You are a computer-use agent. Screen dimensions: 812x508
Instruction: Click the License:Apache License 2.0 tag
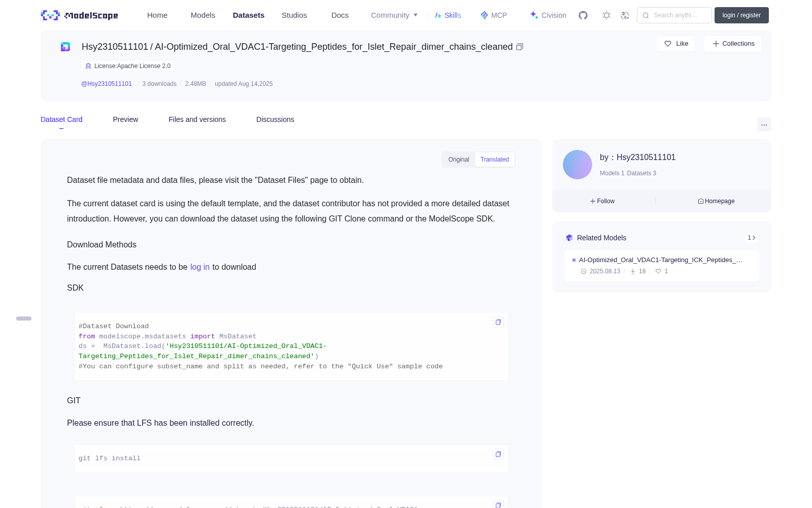click(127, 66)
